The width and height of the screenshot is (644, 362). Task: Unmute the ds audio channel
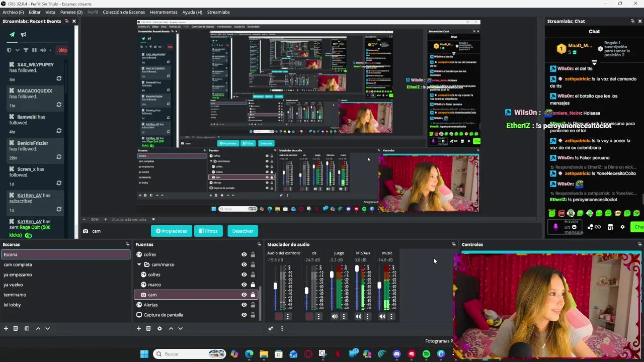coord(309,316)
